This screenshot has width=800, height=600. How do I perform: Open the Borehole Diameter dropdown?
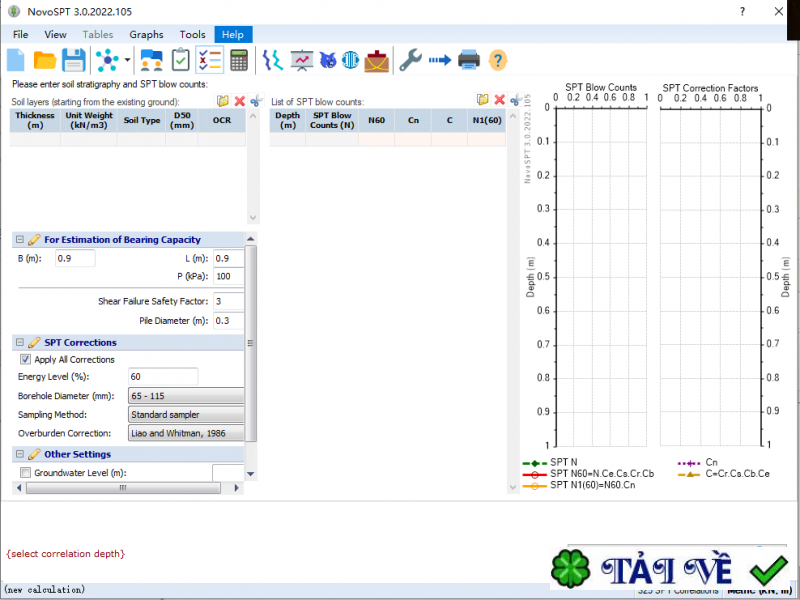pos(187,396)
